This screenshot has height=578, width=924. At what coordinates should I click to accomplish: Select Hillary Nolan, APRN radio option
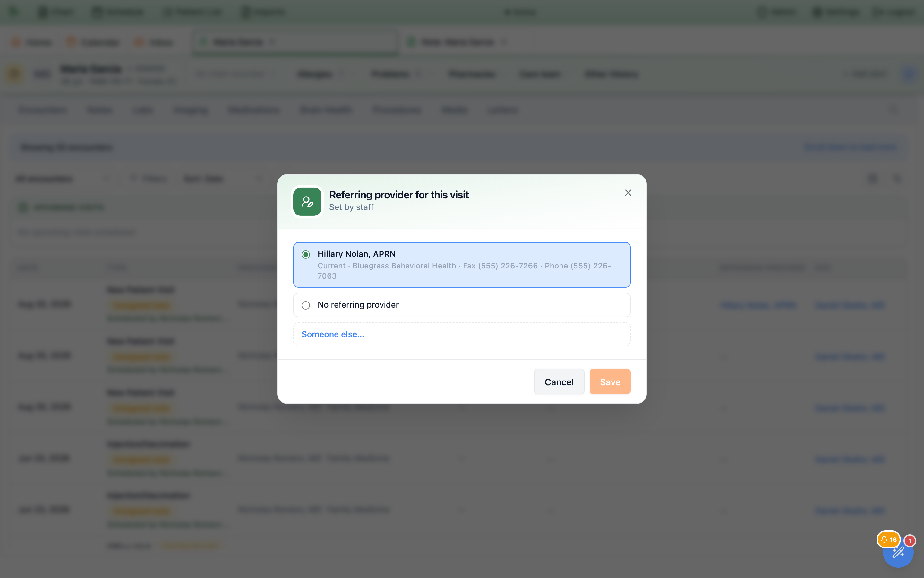305,255
